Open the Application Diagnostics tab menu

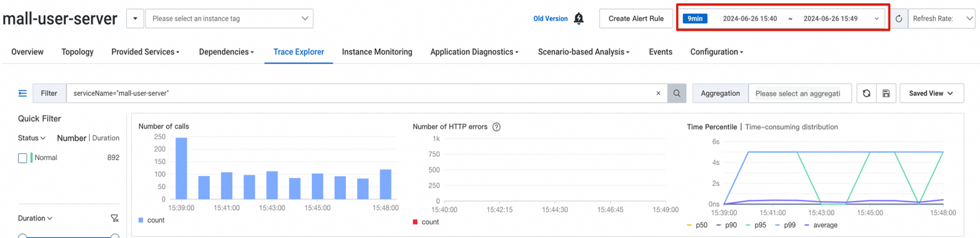point(475,52)
